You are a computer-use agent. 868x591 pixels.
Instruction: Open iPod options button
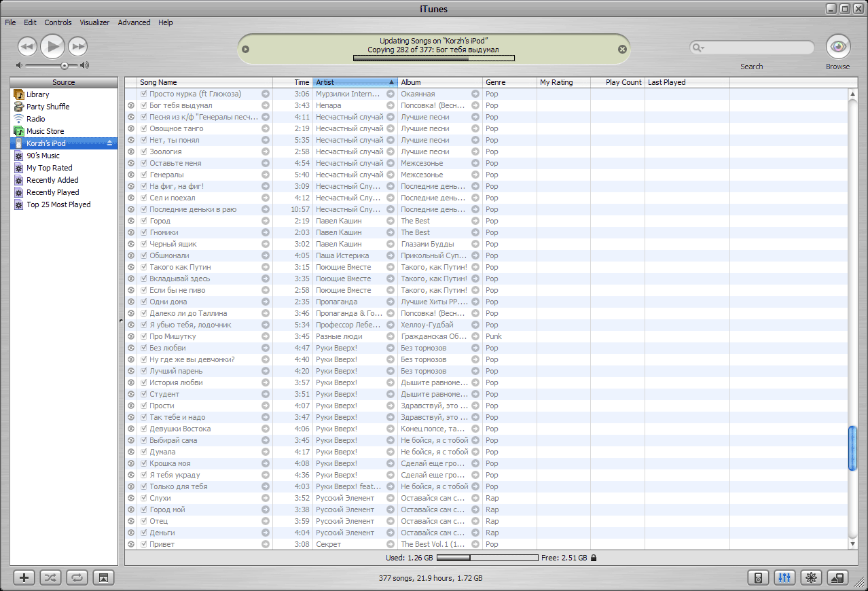tap(759, 578)
